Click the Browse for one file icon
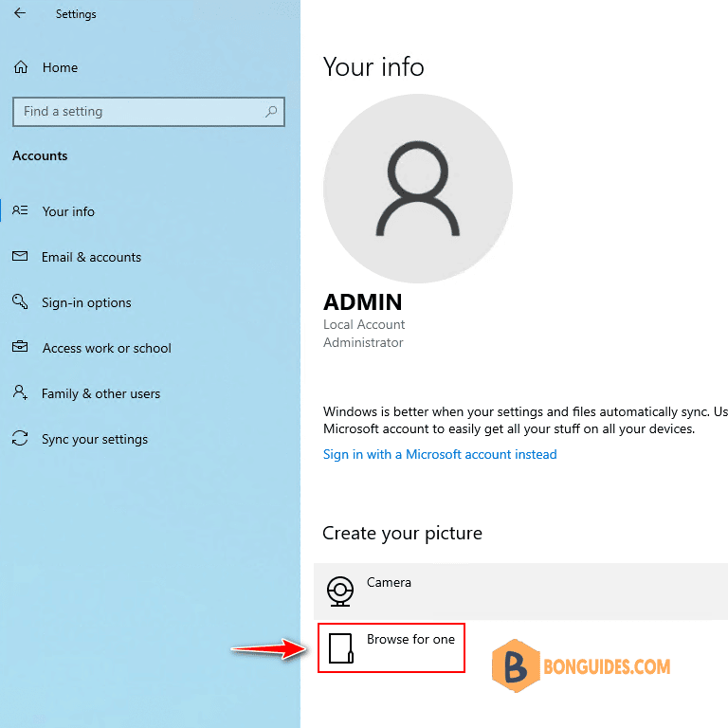Screen dimensions: 728x728 pos(341,648)
